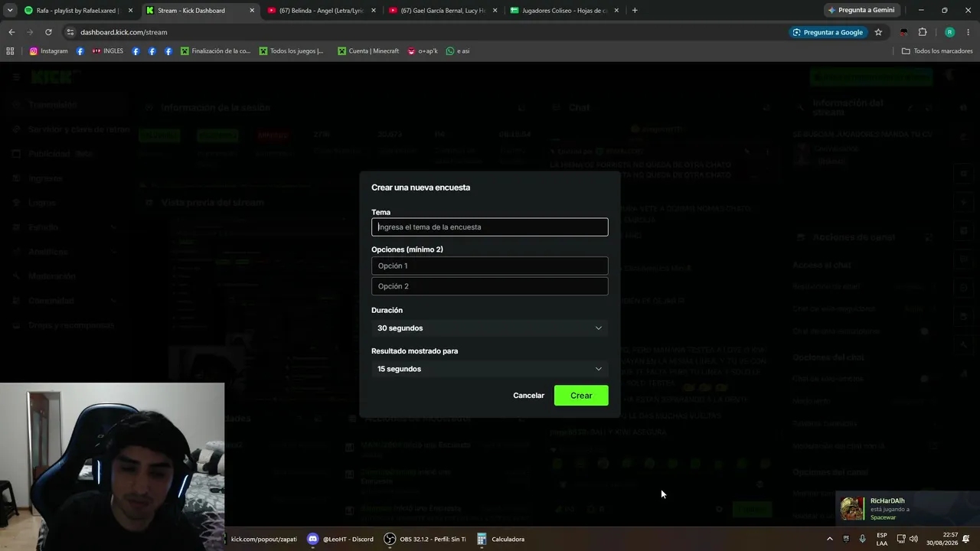View site information for dashboard.kick.com
This screenshot has height=551, width=980.
pos(70,32)
